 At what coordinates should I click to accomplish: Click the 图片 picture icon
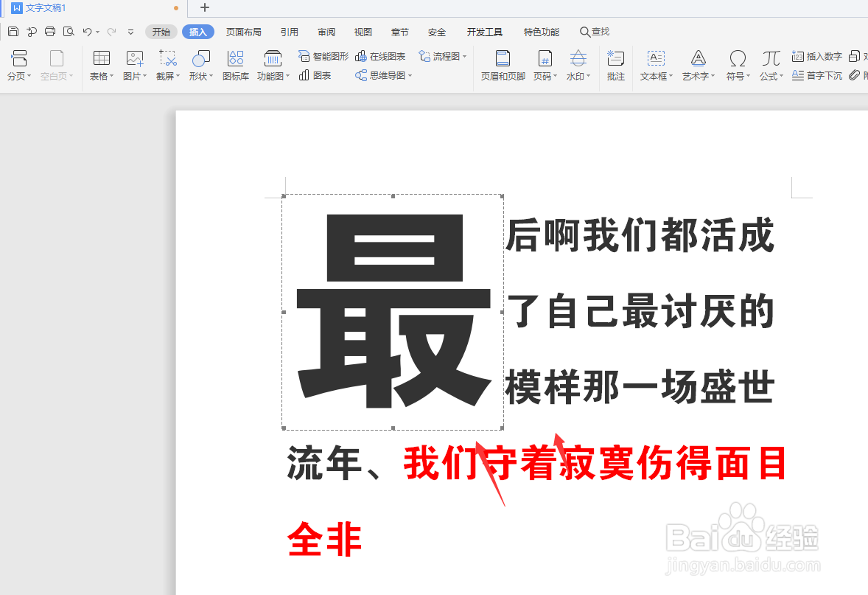tap(135, 58)
